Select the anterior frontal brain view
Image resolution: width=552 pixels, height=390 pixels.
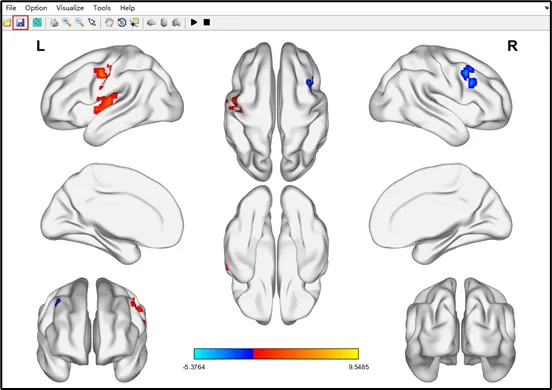click(x=92, y=330)
